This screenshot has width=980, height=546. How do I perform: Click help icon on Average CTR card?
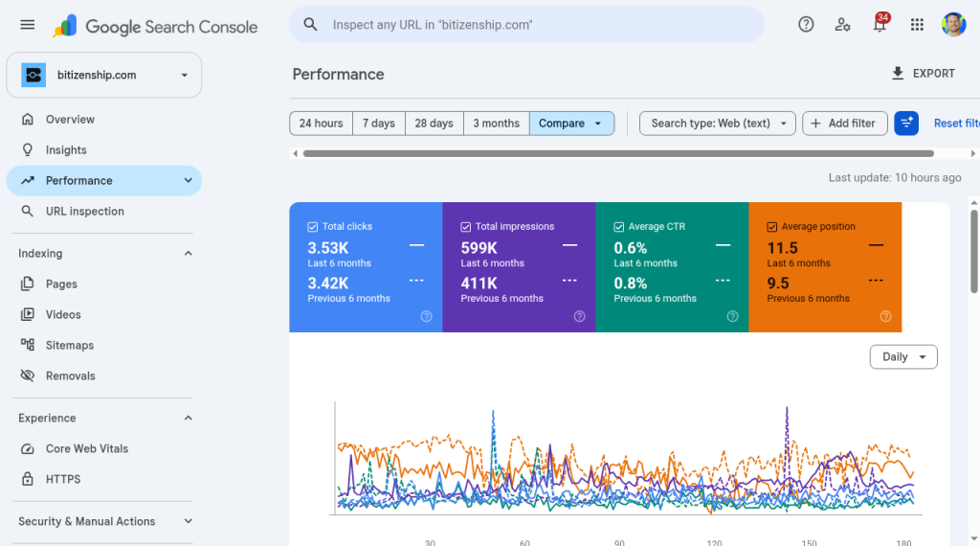point(732,316)
